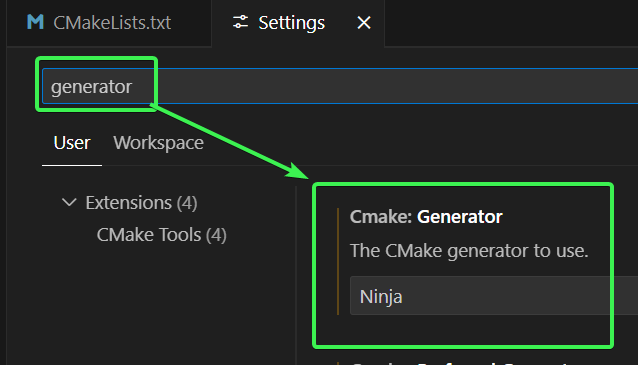Click the blue M CMake file icon

35,22
